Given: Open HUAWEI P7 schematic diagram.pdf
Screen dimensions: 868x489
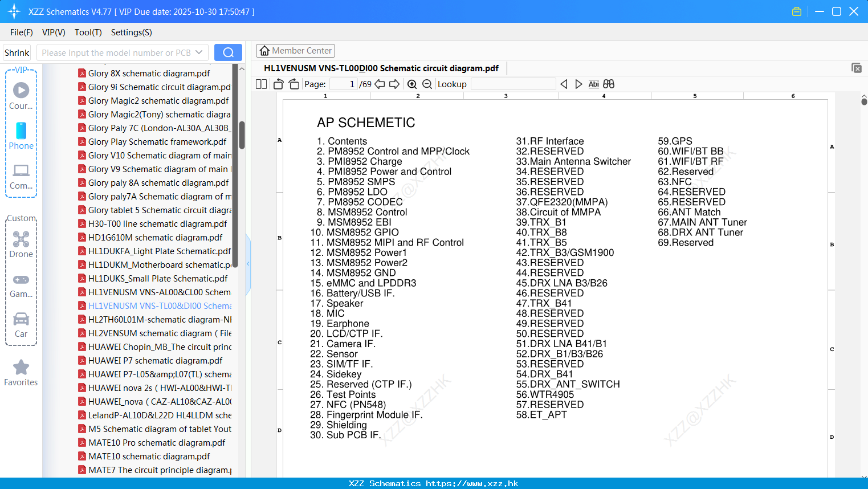Looking at the screenshot, I should 150,361.
